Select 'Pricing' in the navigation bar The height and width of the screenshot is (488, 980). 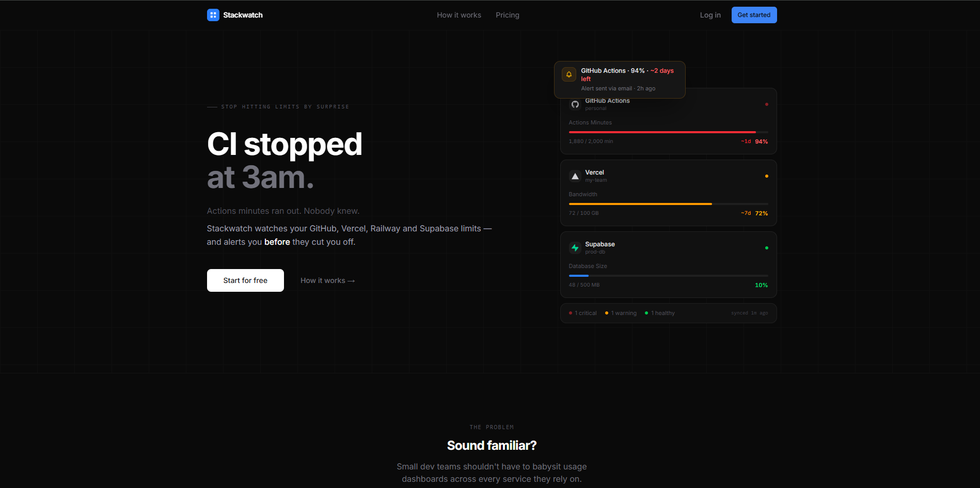tap(507, 15)
